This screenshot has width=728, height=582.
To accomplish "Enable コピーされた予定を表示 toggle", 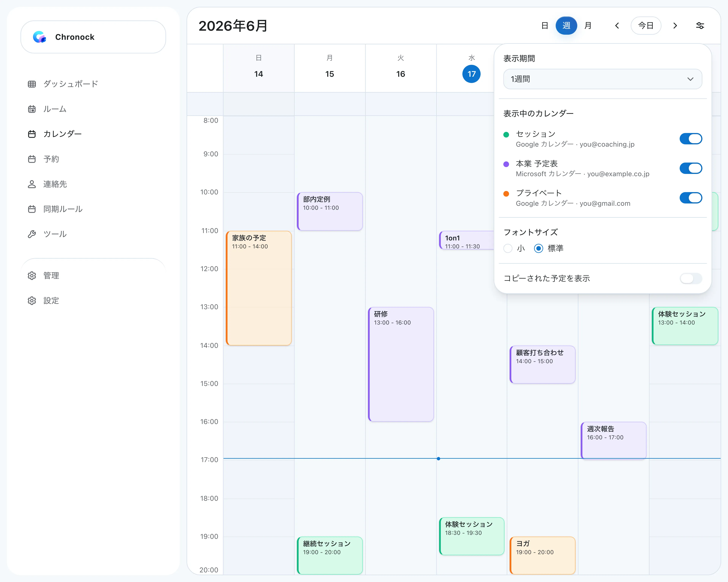I will click(690, 278).
